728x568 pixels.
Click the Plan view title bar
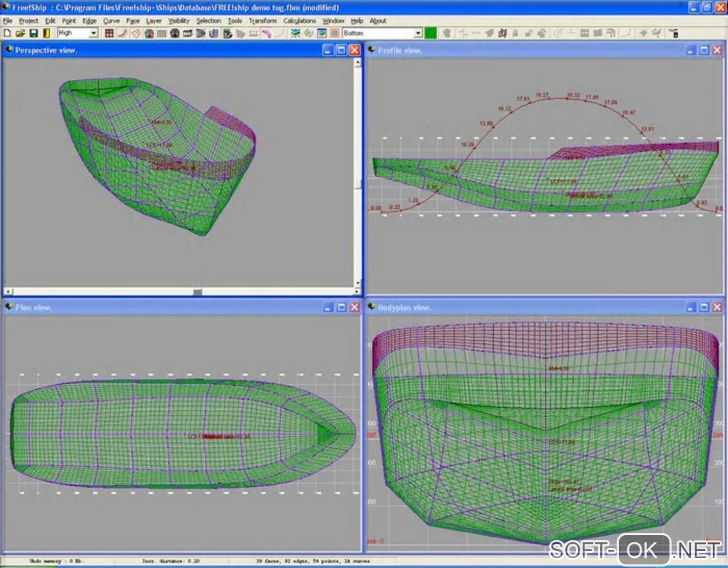pyautogui.click(x=182, y=308)
